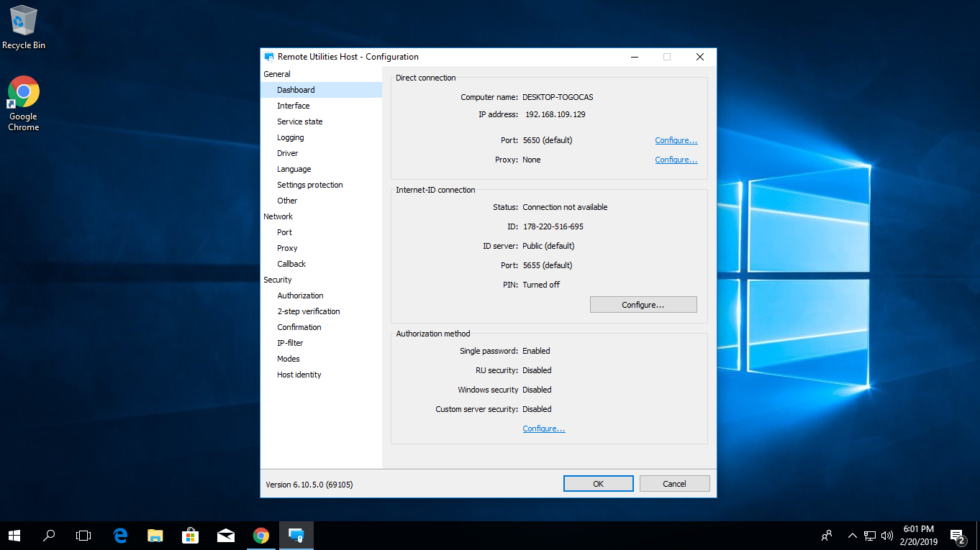
Task: Open the action center notifications icon
Action: point(958,536)
